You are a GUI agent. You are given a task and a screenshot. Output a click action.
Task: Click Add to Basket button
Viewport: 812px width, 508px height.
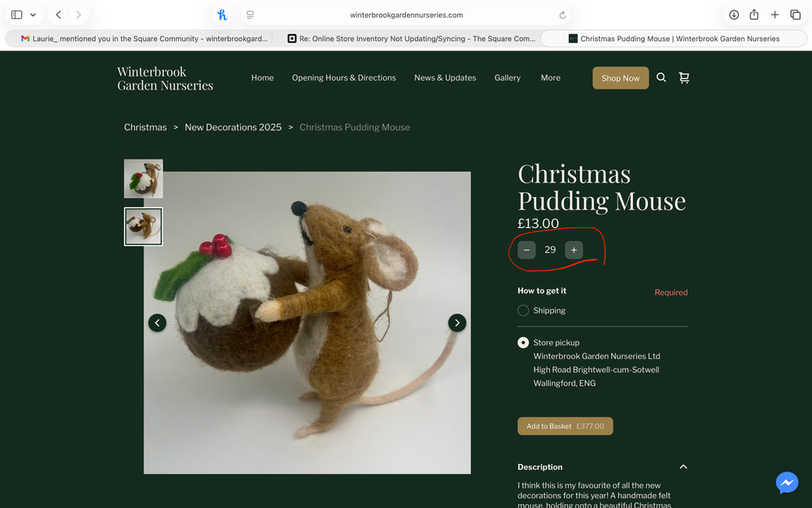click(x=565, y=427)
